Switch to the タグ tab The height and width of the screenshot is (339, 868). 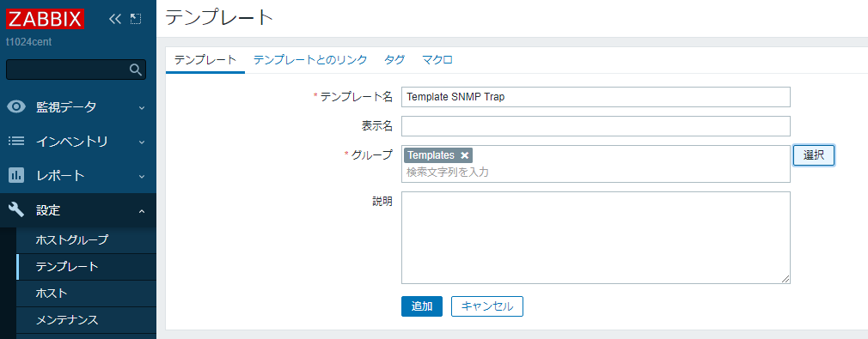pyautogui.click(x=394, y=60)
